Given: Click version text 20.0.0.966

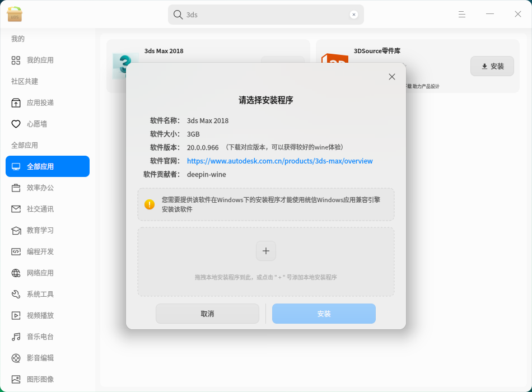Looking at the screenshot, I should (x=203, y=148).
